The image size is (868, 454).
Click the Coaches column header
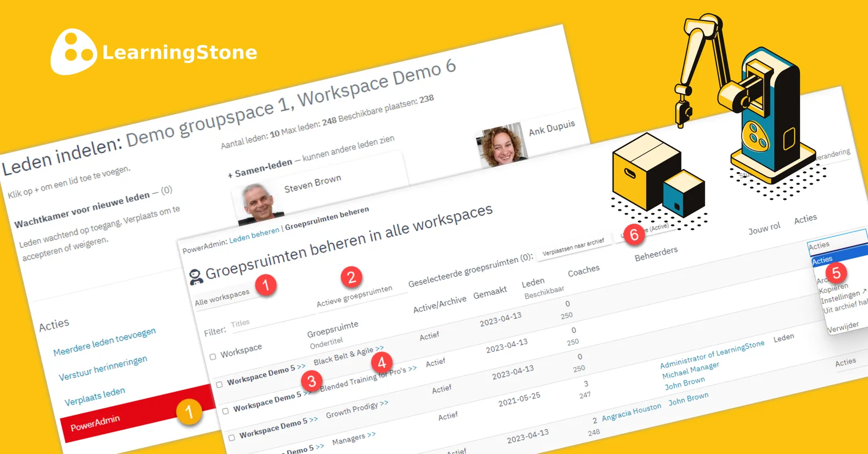pyautogui.click(x=584, y=270)
